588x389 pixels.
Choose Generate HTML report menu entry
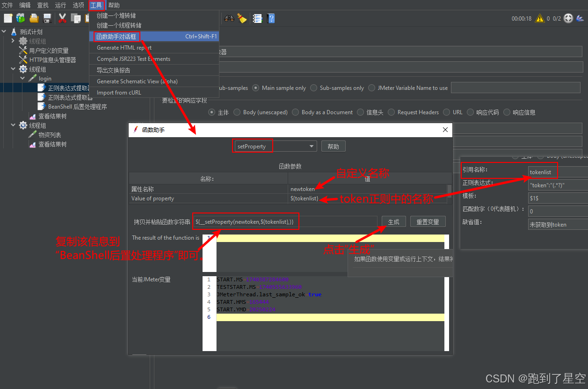(154, 48)
